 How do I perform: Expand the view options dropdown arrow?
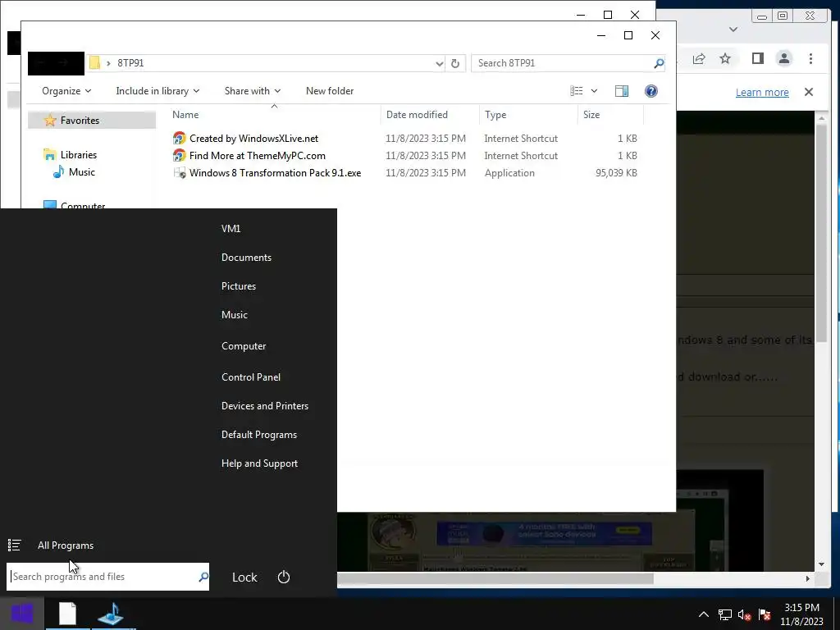(594, 91)
